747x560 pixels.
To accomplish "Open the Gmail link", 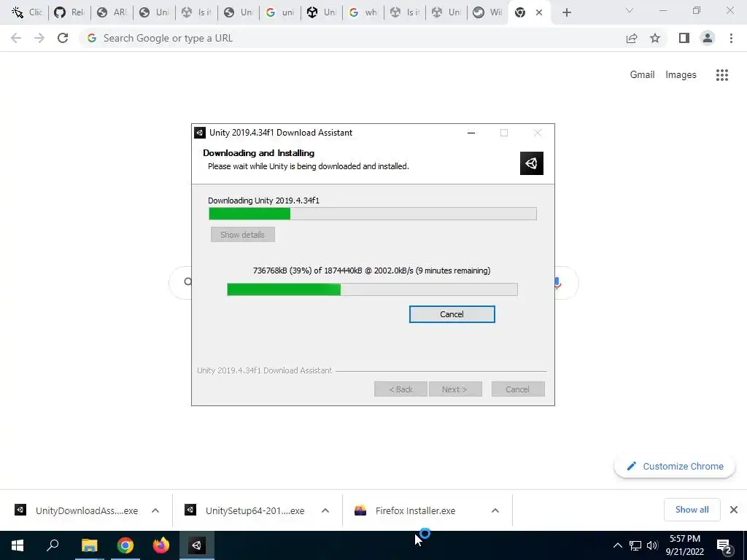I will pos(642,75).
